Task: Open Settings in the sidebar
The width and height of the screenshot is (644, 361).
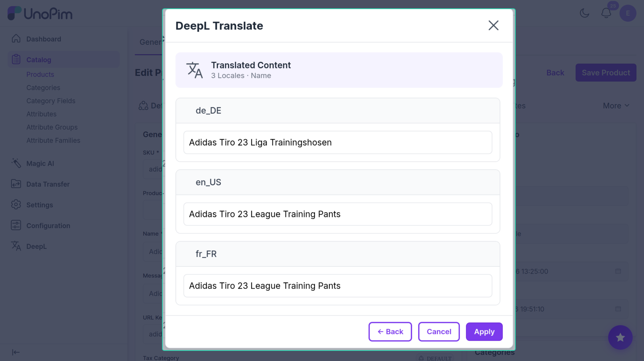Action: (39, 205)
